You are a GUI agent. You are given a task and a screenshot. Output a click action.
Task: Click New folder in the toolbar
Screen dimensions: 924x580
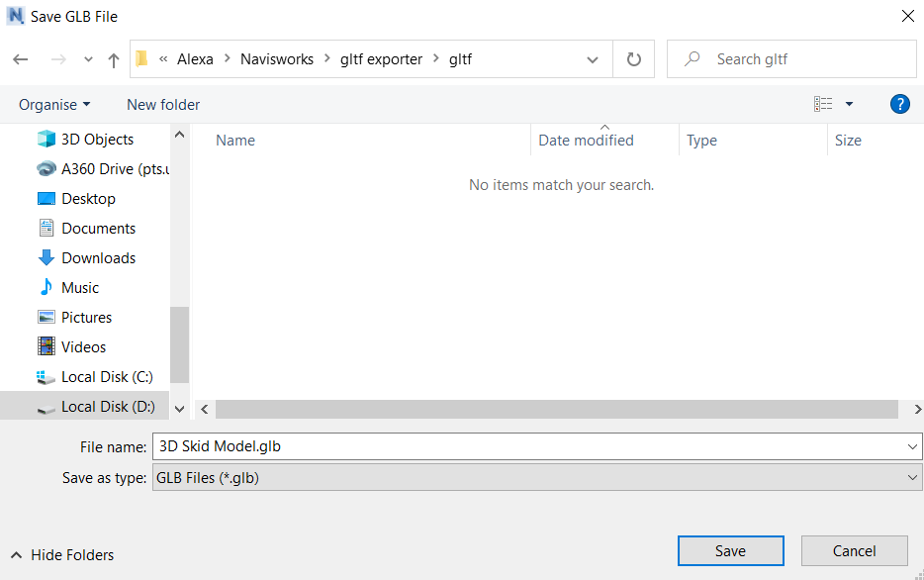pos(163,105)
